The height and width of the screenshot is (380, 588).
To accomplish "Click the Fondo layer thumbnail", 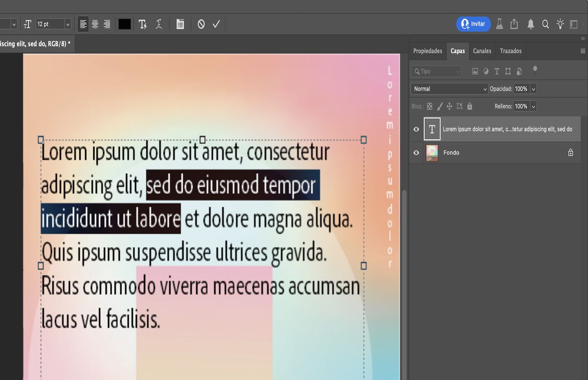I will (431, 153).
